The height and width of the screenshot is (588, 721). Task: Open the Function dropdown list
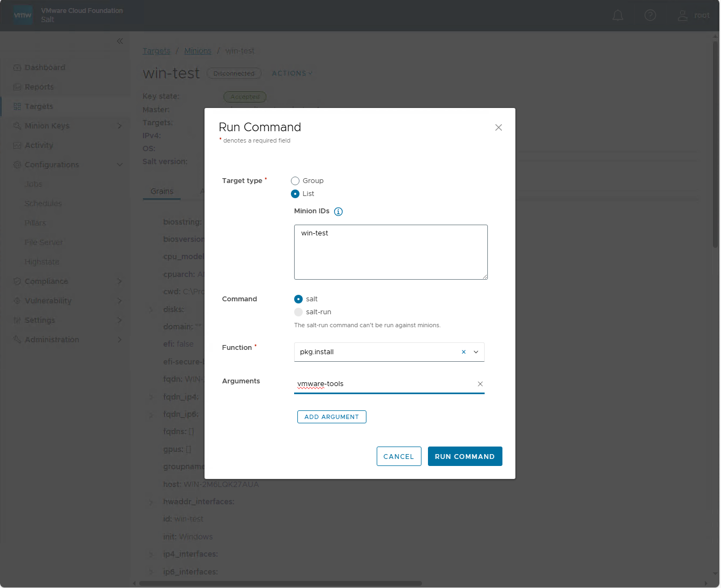tap(475, 352)
